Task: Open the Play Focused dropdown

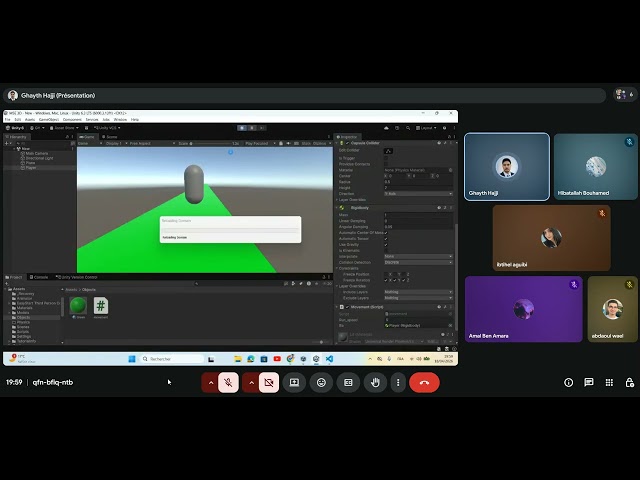Action: [260, 143]
